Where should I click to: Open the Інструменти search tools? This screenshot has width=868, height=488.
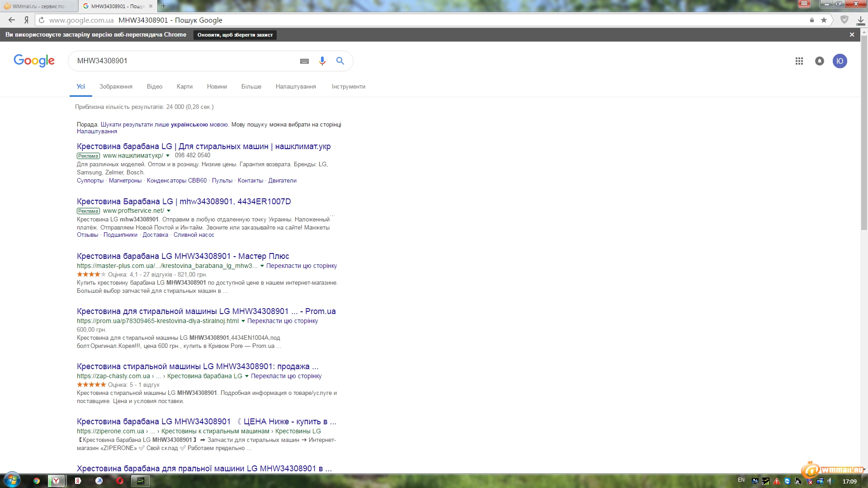coord(348,86)
